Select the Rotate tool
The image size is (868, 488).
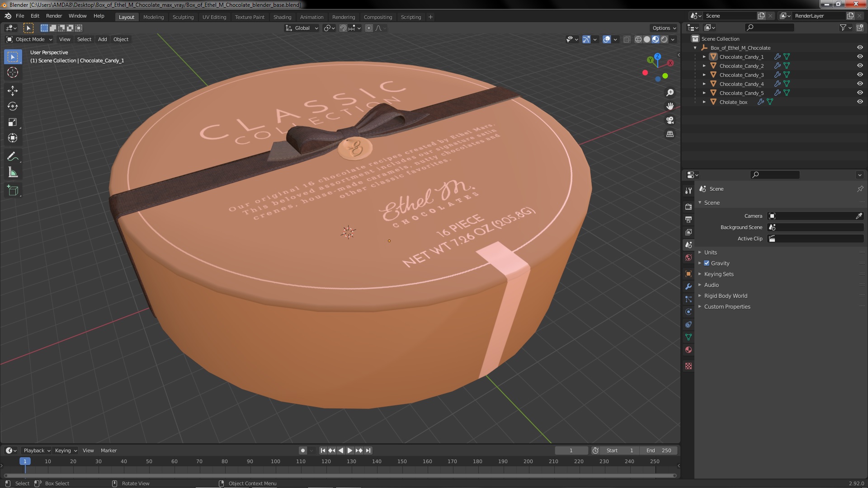pyautogui.click(x=13, y=107)
